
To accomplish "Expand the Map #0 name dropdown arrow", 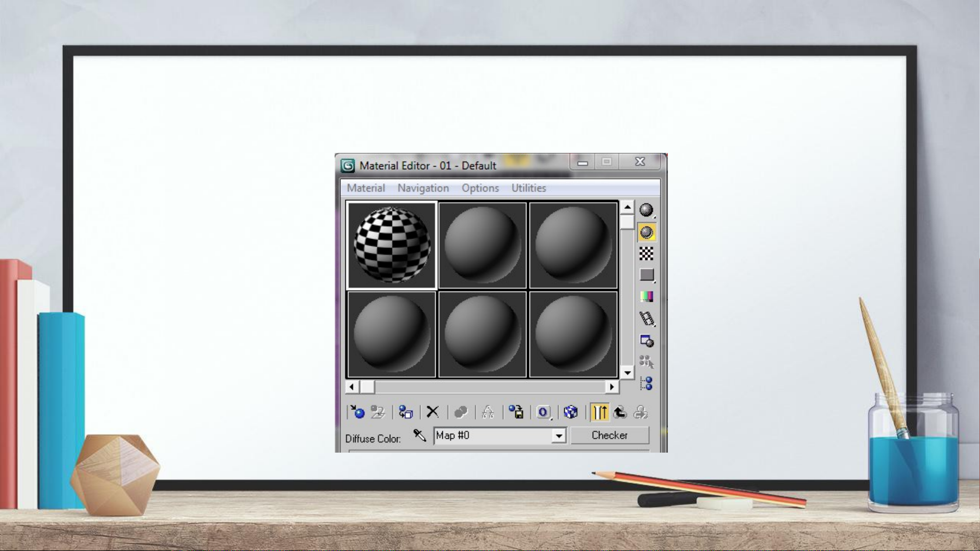I will [x=559, y=436].
